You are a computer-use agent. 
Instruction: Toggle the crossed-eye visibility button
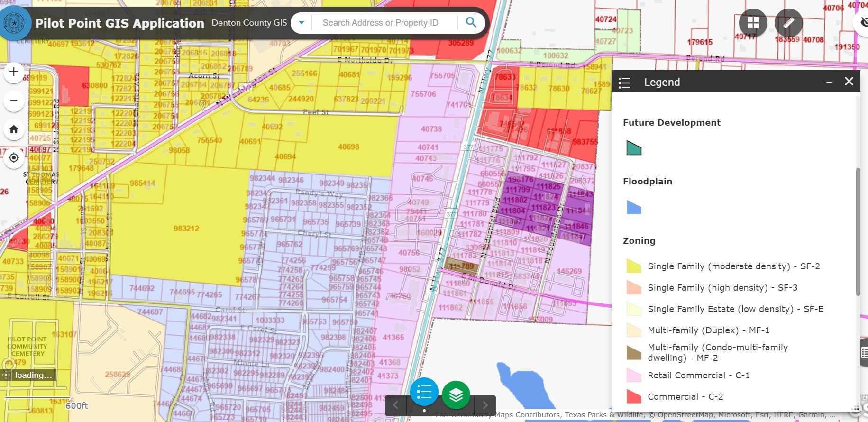[863, 22]
